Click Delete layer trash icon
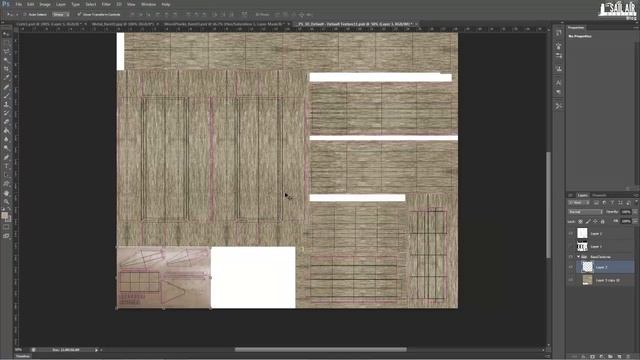The height and width of the screenshot is (360, 640). pos(629,356)
